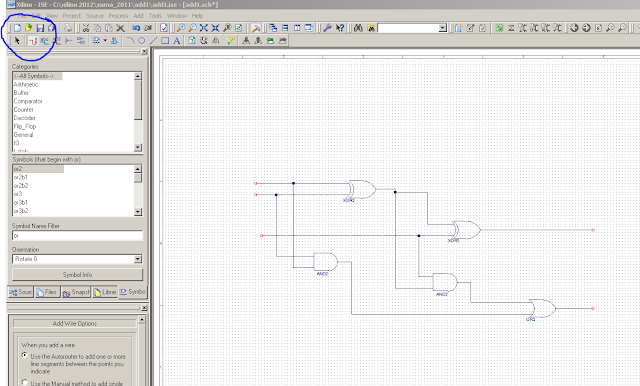This screenshot has width=640, height=386.
Task: Switch to the Files tab
Action: [x=47, y=292]
